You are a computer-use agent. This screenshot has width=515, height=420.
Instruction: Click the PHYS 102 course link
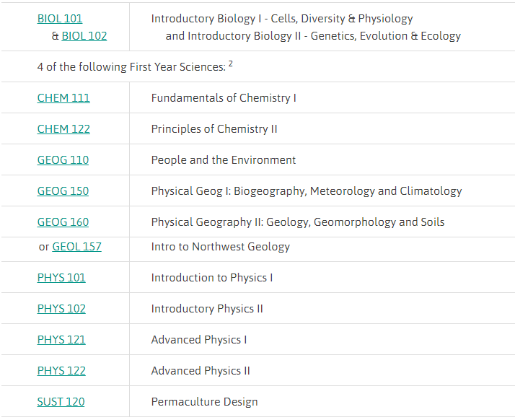point(61,309)
